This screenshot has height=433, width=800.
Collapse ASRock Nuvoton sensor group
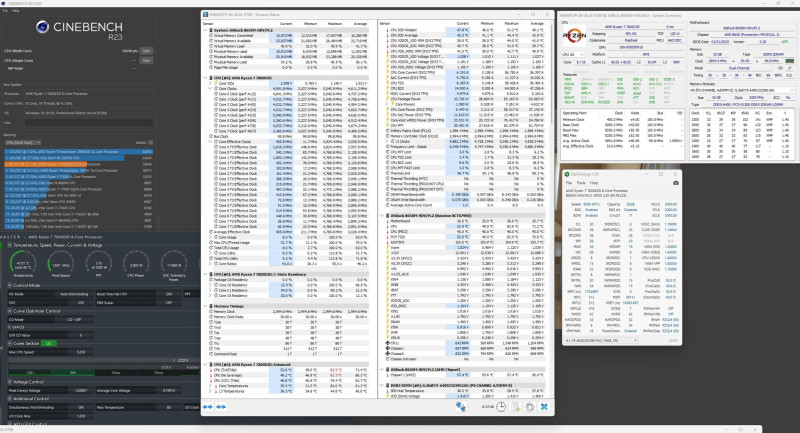(382, 216)
